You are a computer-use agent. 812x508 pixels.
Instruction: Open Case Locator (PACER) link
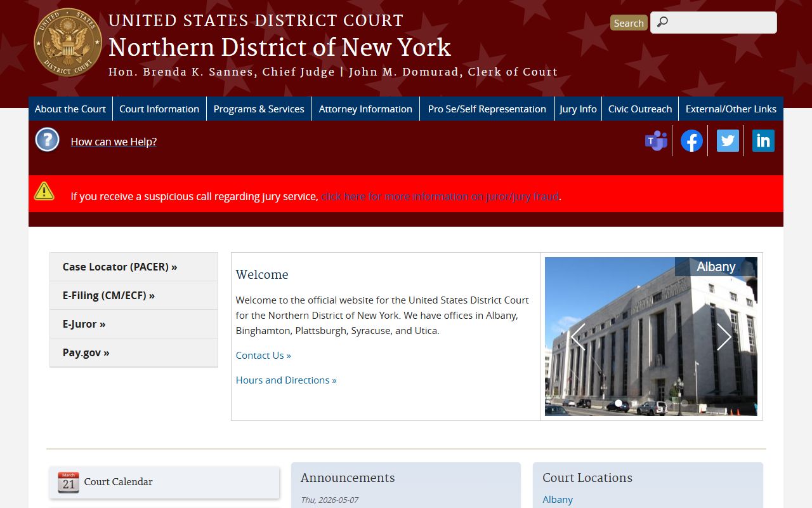point(134,267)
